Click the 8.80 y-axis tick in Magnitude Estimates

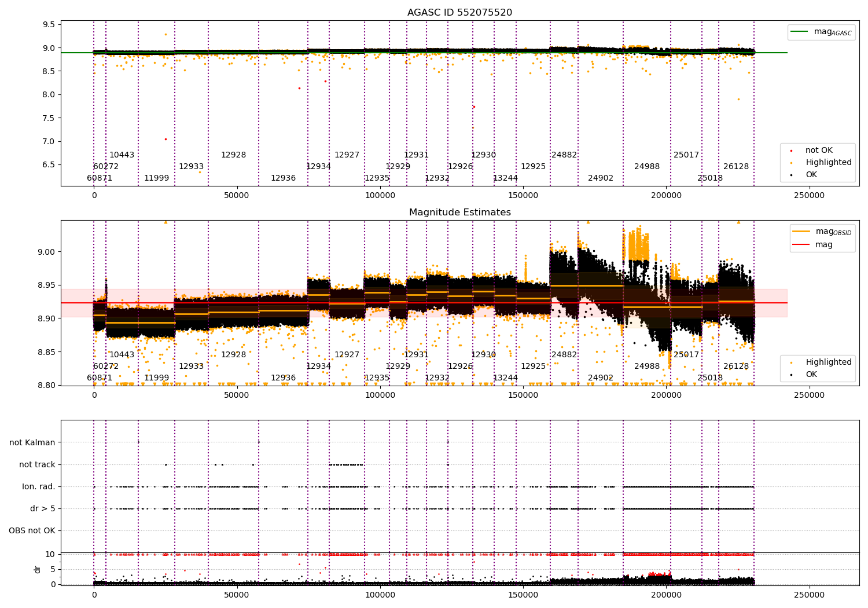click(46, 386)
